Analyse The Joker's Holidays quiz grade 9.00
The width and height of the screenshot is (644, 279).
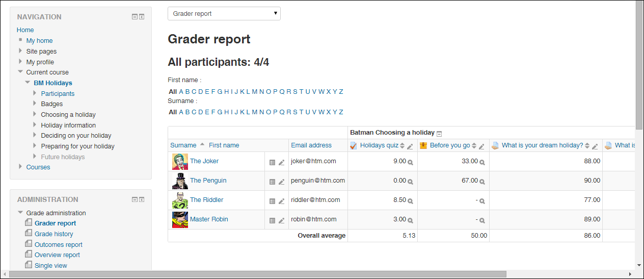point(411,162)
